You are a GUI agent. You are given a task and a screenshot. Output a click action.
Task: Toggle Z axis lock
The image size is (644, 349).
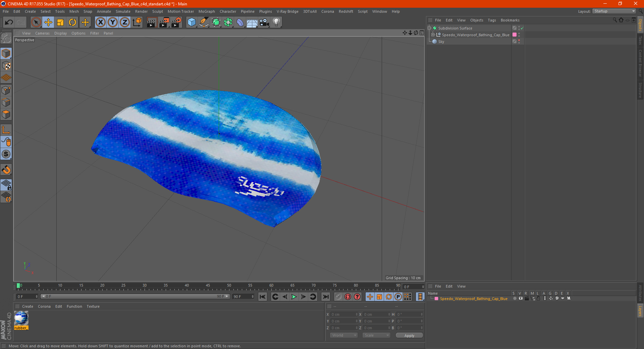coord(125,22)
